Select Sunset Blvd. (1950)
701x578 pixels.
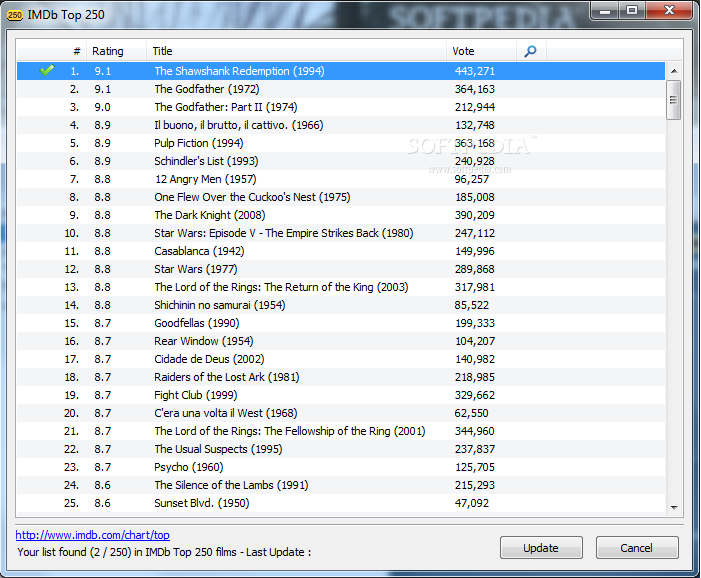341,503
